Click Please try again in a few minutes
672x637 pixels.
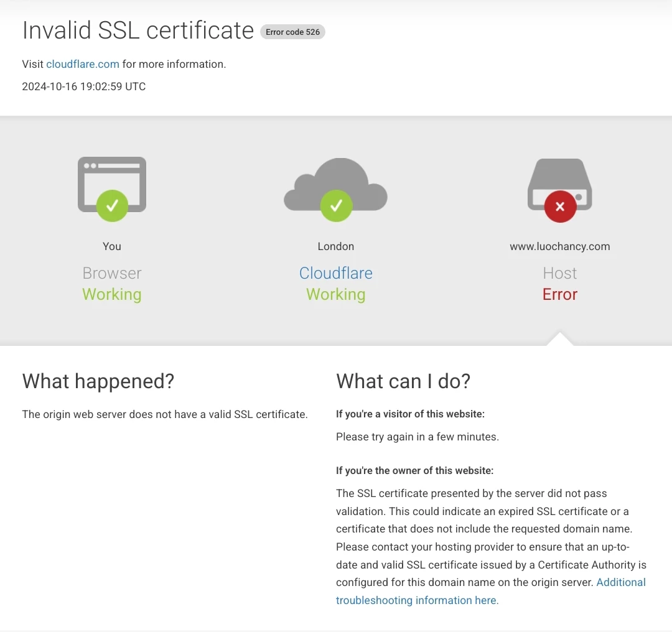[418, 437]
